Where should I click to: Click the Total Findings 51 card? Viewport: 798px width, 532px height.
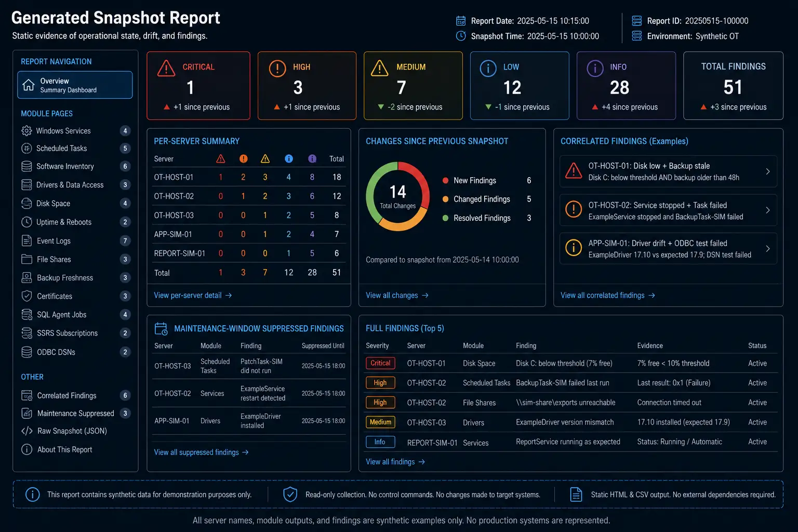pyautogui.click(x=733, y=86)
